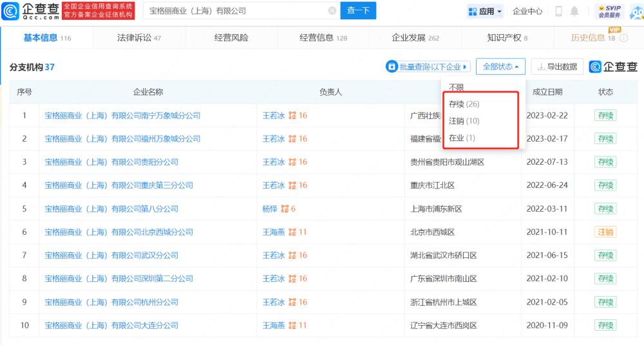Click the graph icon beside 王若冰 in row 3
644x345 pixels.
point(292,162)
